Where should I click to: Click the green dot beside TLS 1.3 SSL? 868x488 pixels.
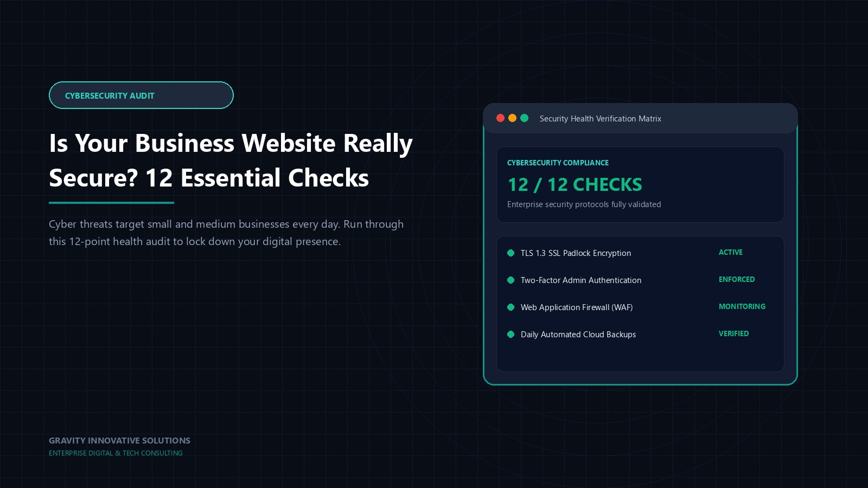coord(510,253)
